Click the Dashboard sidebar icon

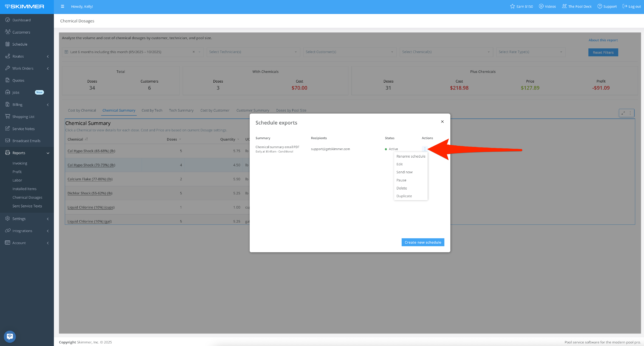pos(8,20)
